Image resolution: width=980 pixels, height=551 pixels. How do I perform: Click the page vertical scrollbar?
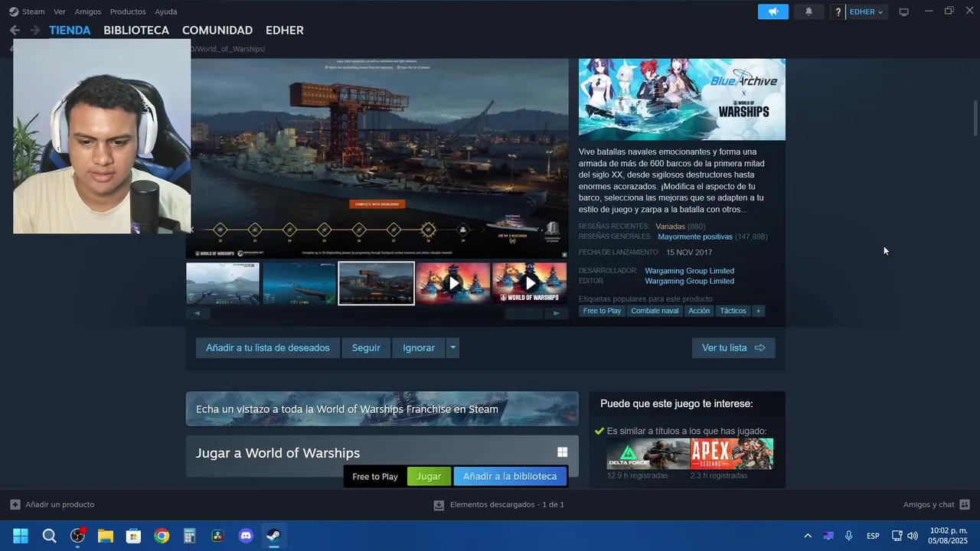click(975, 119)
